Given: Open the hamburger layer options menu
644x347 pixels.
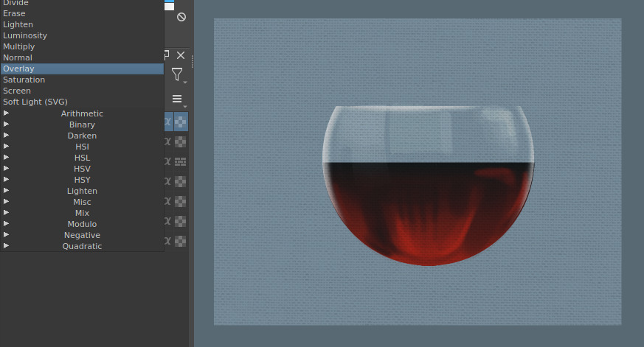Looking at the screenshot, I should pyautogui.click(x=177, y=99).
